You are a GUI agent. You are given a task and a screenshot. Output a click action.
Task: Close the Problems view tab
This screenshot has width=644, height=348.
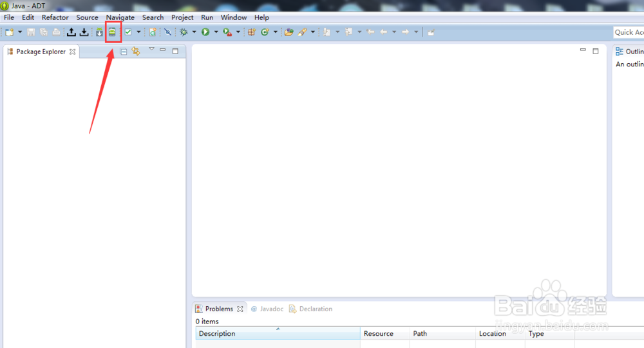coord(240,309)
